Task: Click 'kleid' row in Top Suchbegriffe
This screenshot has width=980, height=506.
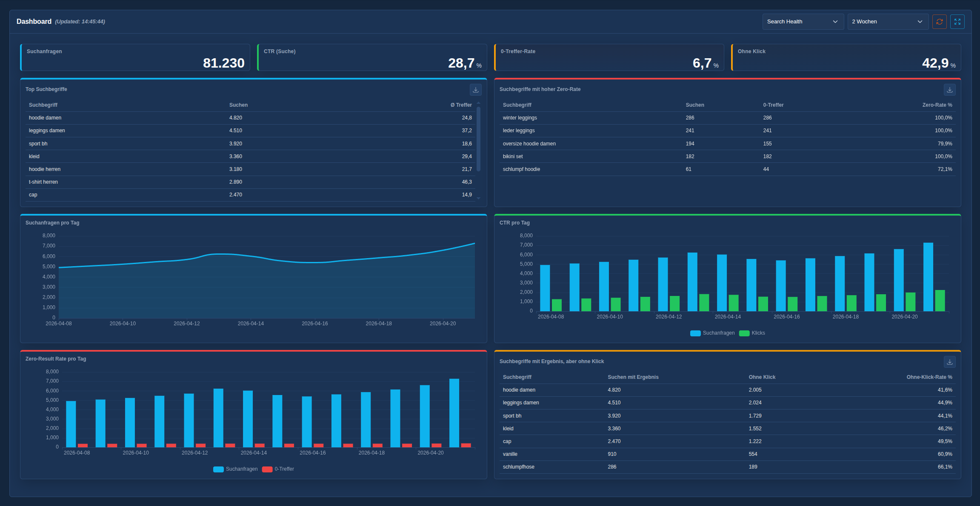Action: 250,156
